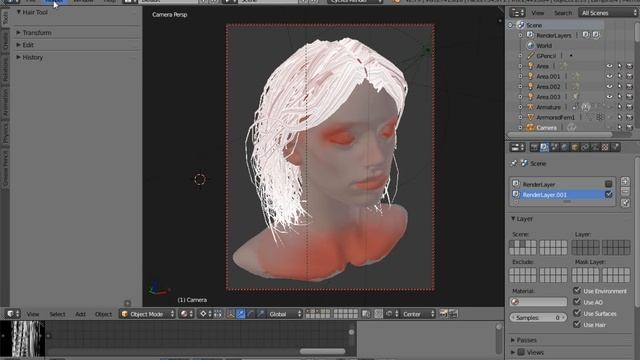Viewport: 640px width, 360px height.
Task: Open properties editor type selector
Action: click(x=518, y=147)
